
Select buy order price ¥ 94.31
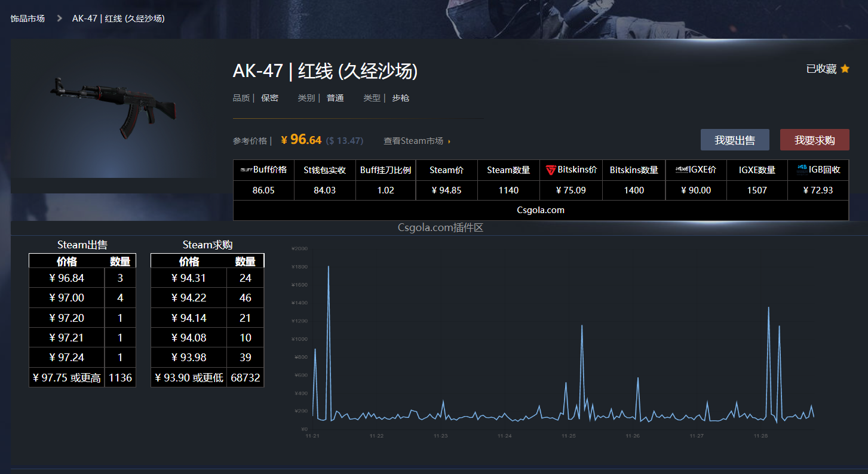click(x=189, y=278)
